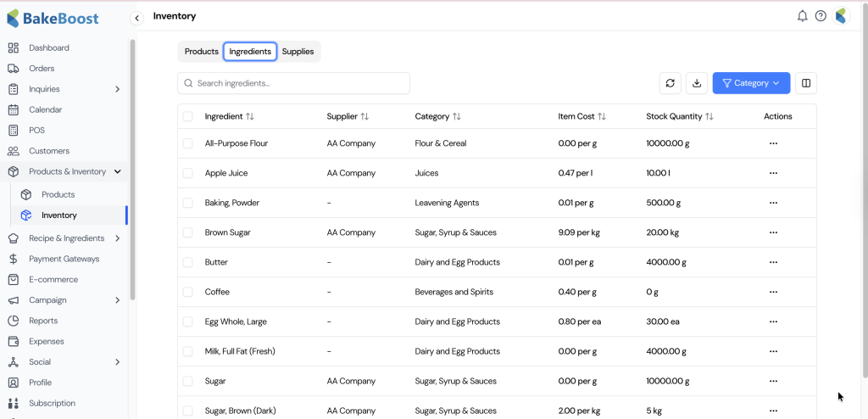This screenshot has height=419, width=868.
Task: Click the sidebar vertical scrollbar
Action: (132, 170)
